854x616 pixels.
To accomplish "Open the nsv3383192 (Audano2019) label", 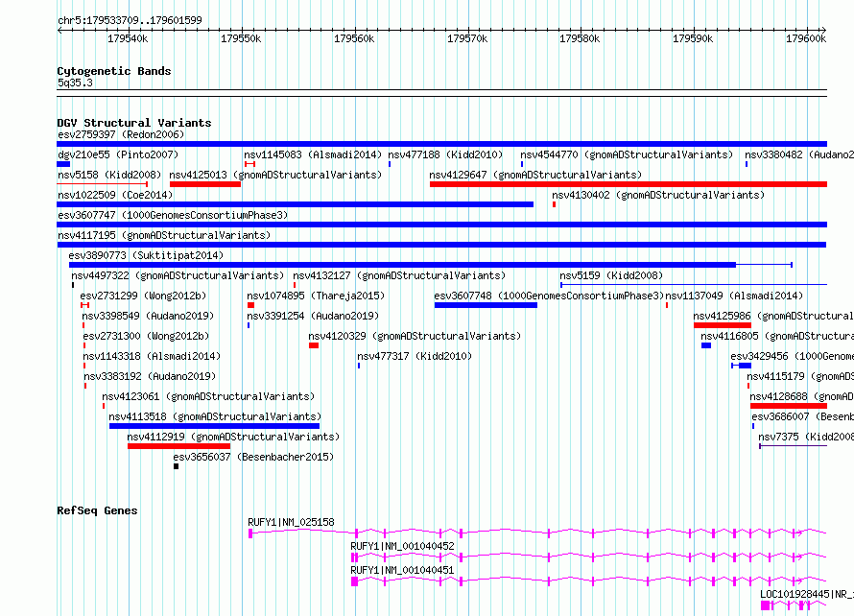I will (x=150, y=376).
